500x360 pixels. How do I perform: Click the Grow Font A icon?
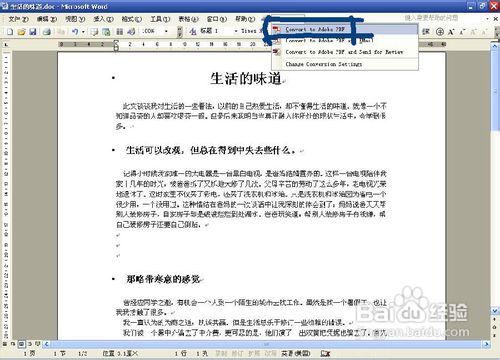pyautogui.click(x=451, y=32)
